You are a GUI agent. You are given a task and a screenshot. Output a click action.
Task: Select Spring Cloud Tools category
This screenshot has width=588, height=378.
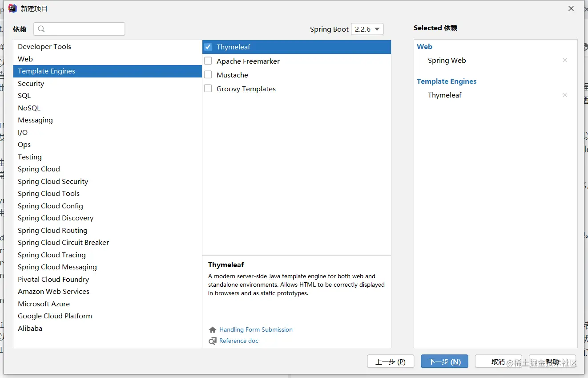[108, 194]
